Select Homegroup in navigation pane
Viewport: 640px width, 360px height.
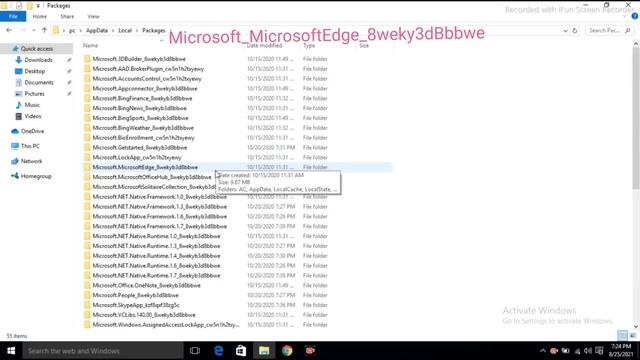(36, 176)
